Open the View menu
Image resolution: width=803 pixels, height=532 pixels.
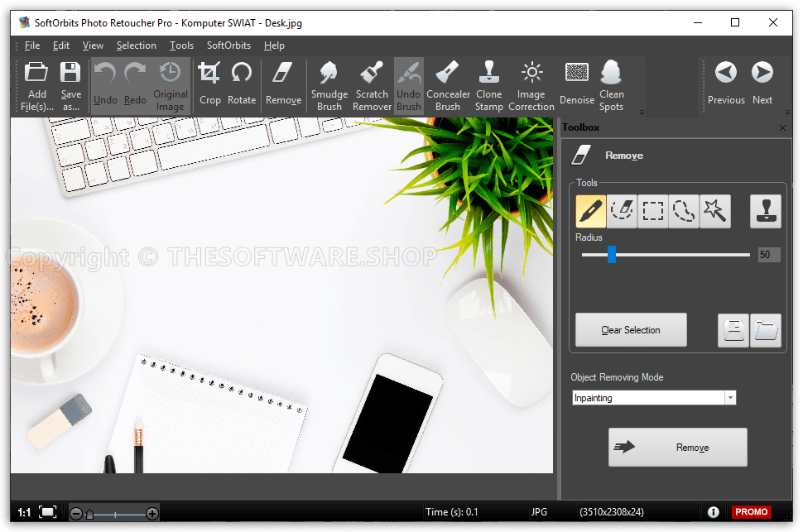coord(93,46)
